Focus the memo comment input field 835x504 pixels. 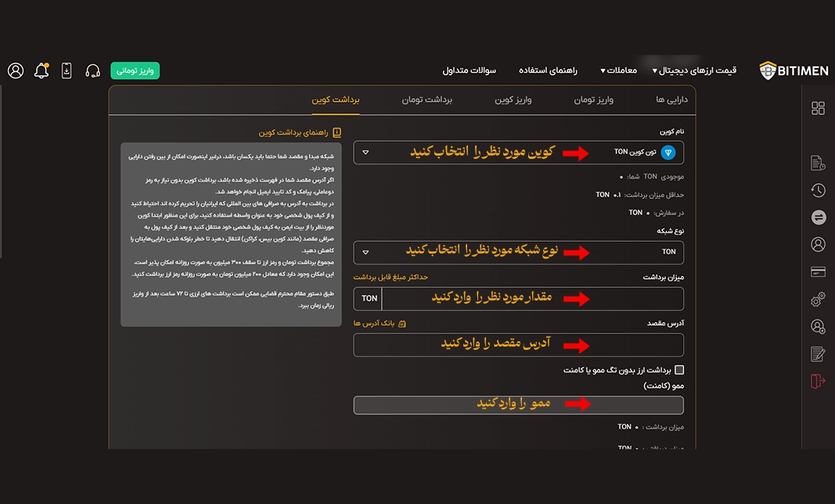click(x=518, y=405)
